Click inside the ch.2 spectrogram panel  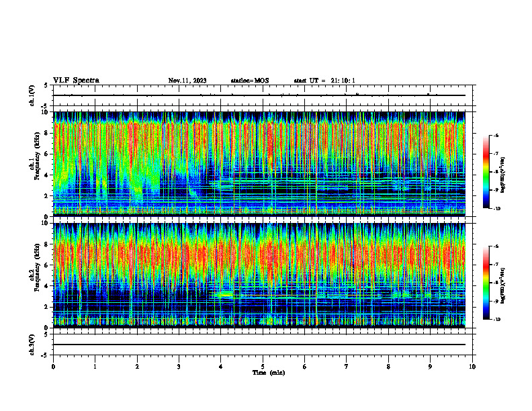pos(259,275)
